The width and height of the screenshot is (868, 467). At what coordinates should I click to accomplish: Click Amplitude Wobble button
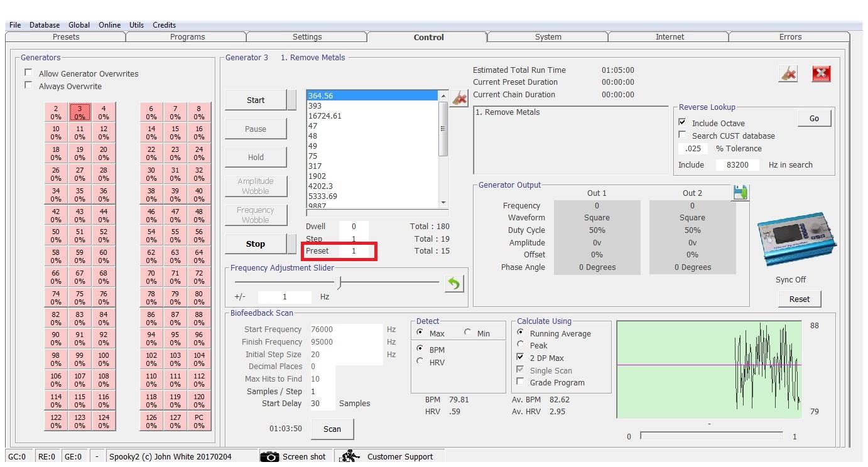click(256, 186)
